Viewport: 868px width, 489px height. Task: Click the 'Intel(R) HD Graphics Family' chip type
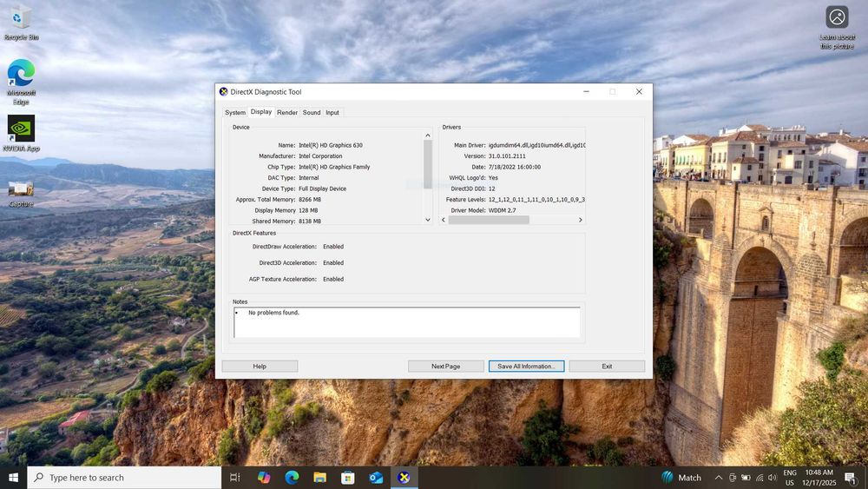click(334, 167)
